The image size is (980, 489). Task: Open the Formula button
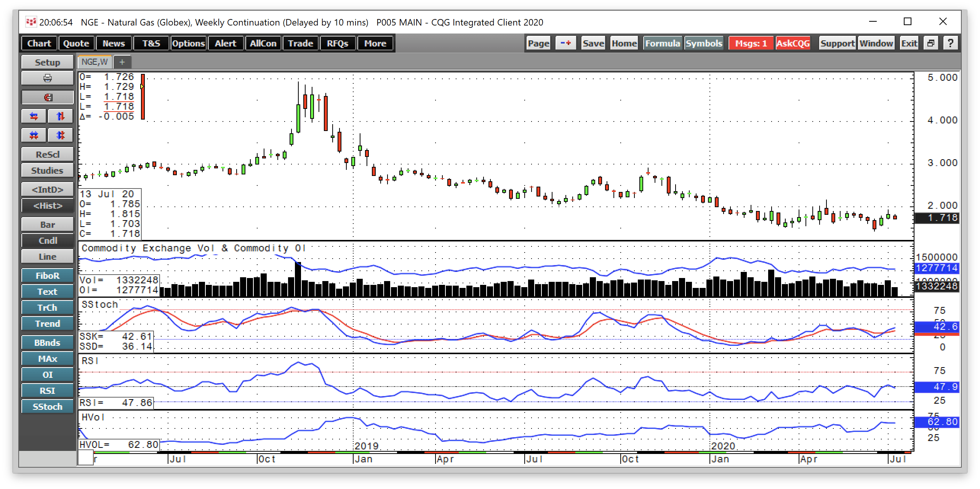tap(663, 43)
